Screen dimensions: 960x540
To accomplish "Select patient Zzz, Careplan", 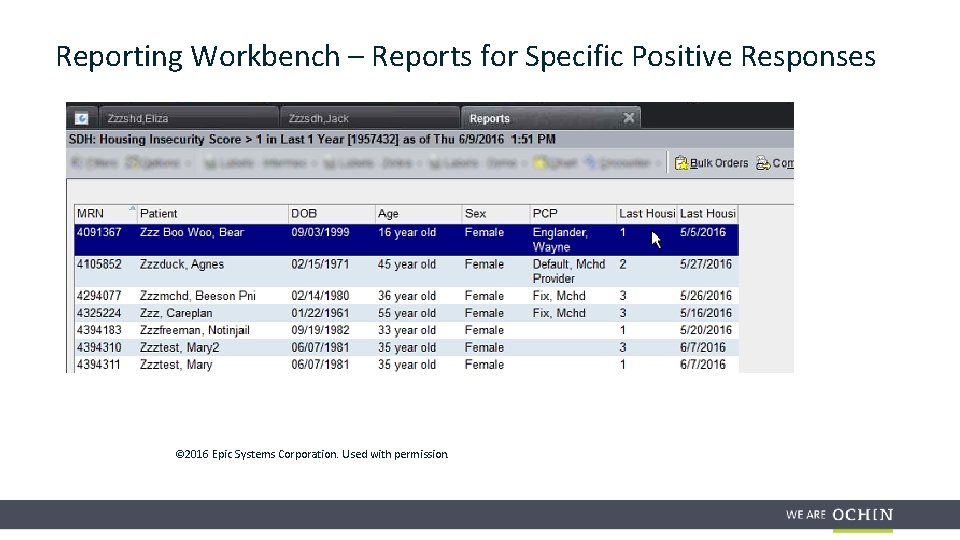I will 176,313.
